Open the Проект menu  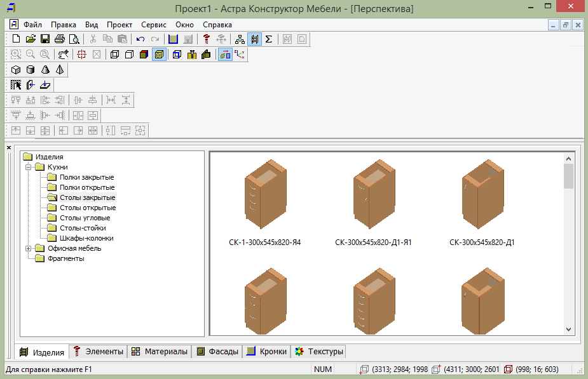tap(120, 25)
